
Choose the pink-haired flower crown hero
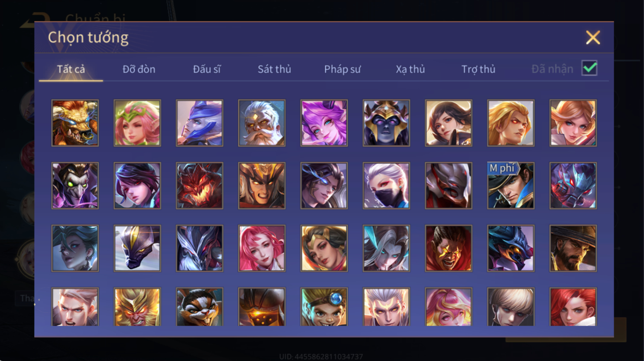click(137, 123)
